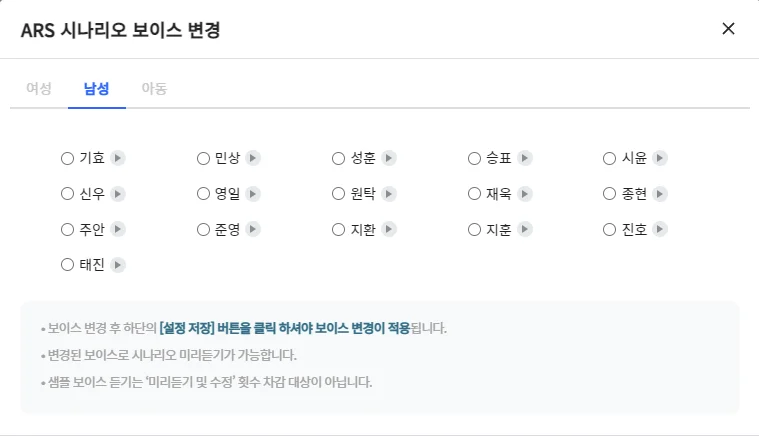Viewport: 759px width, 436px height.
Task: Choose the 지훈 voice radio button
Action: (475, 230)
